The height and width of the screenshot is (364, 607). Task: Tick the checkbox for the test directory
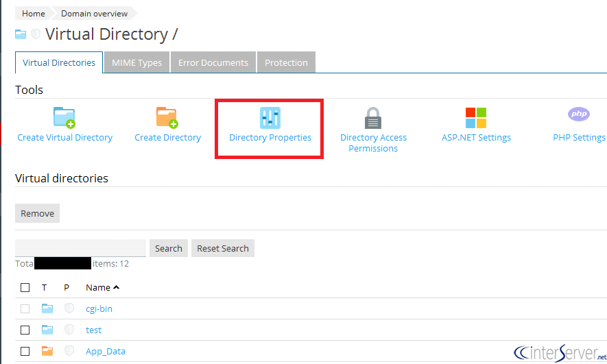point(25,330)
